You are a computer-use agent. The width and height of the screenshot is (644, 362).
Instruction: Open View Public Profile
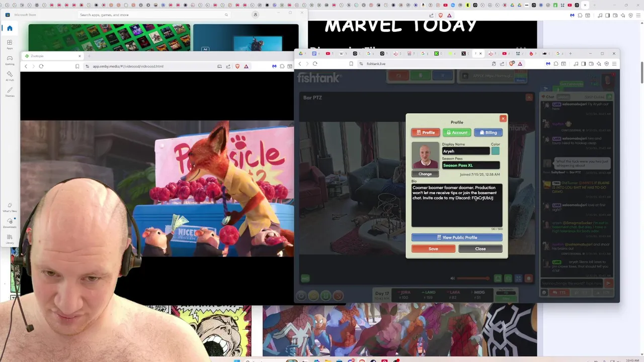click(x=457, y=237)
